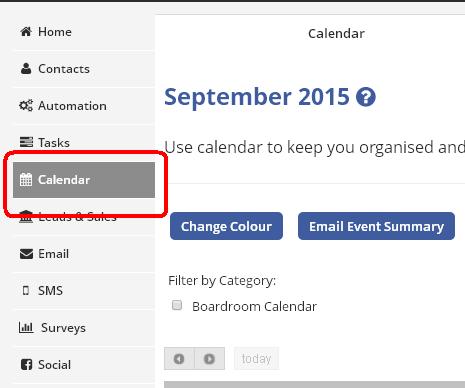The image size is (465, 388).
Task: Click the SMS phone icon
Action: (26, 291)
